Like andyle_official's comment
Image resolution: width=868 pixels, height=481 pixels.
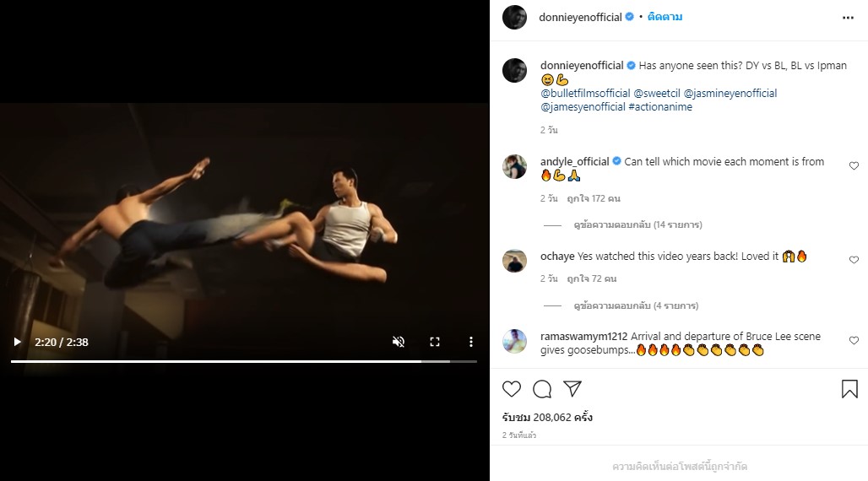854,166
